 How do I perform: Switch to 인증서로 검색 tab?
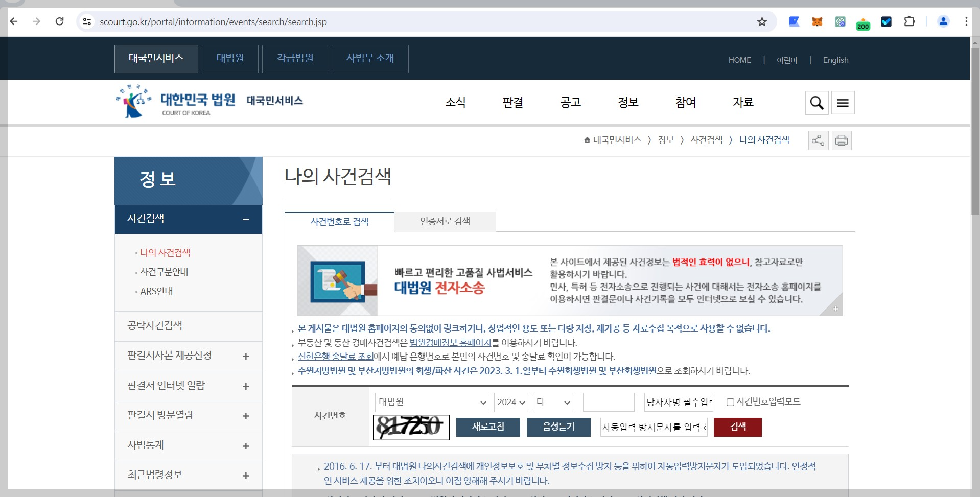[445, 222]
